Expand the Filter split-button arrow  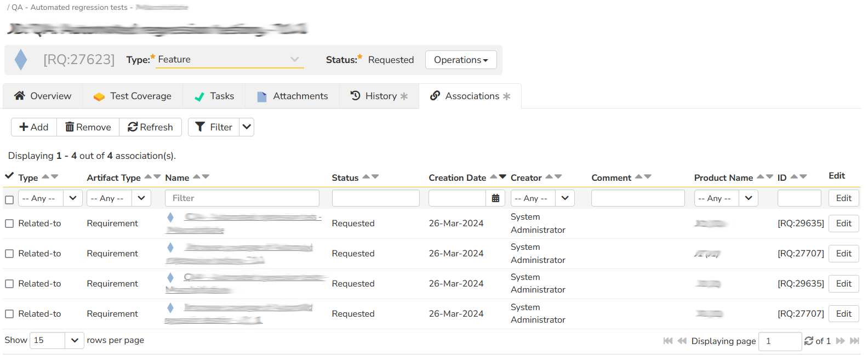pos(247,127)
